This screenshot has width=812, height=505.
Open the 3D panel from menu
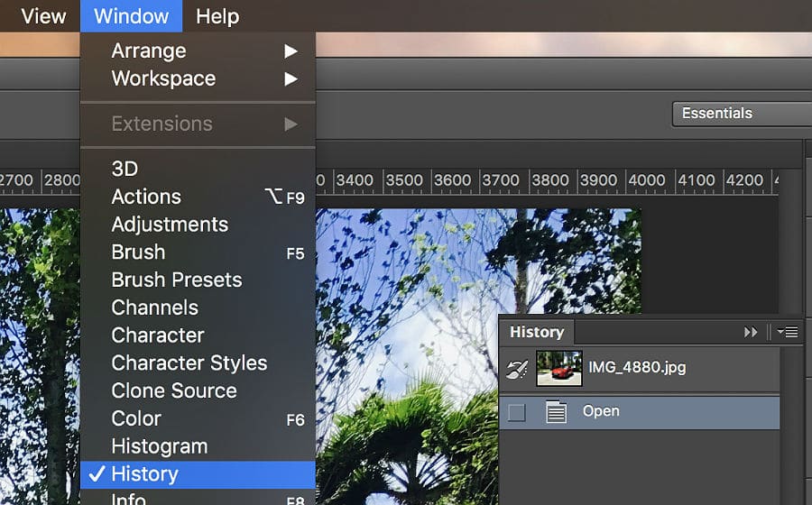pos(198,169)
